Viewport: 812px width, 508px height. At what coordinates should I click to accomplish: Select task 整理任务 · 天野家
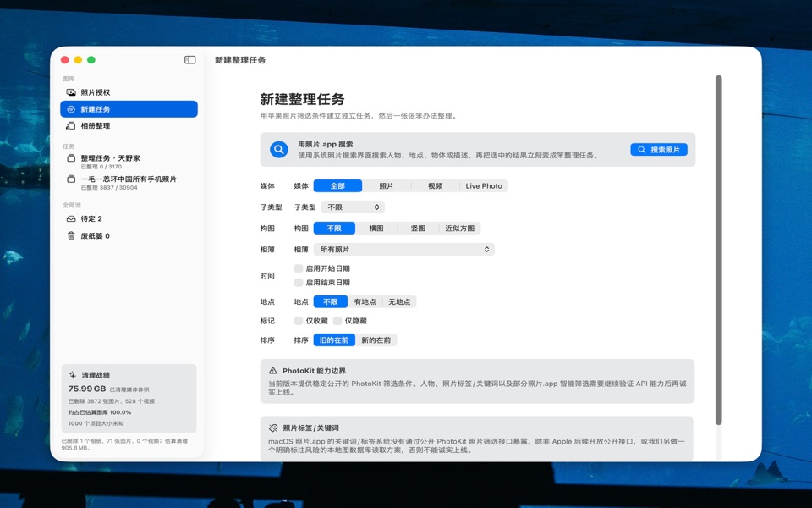click(129, 162)
